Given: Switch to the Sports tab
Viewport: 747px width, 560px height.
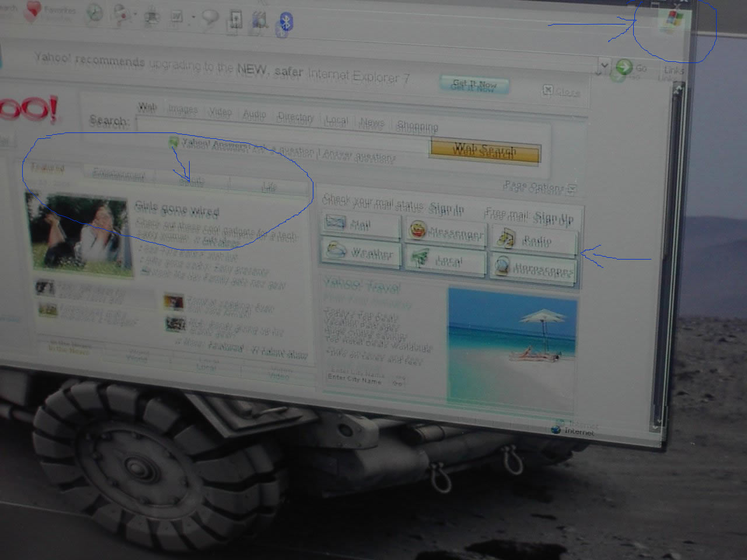Looking at the screenshot, I should pyautogui.click(x=191, y=181).
